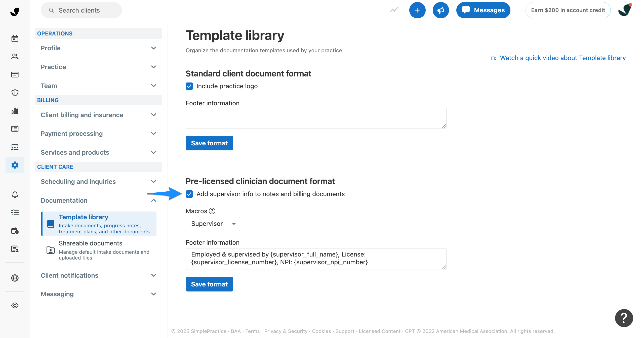Screen dimensions: 644x338
Task: Open the globe website icon
Action: coord(15,278)
